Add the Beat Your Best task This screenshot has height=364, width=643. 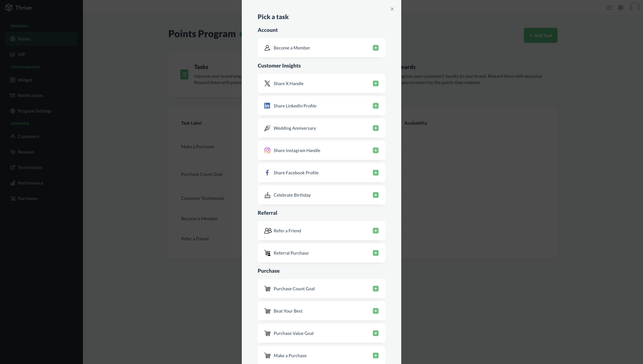pos(376,311)
